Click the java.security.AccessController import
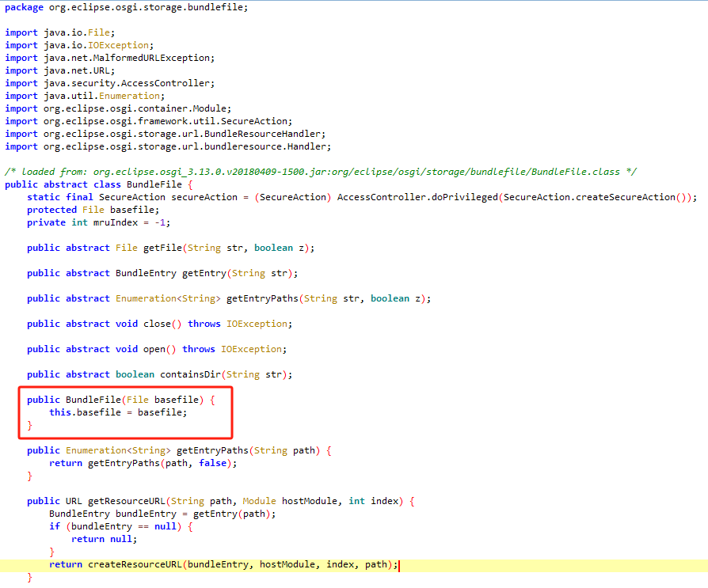The height and width of the screenshot is (588, 708). tap(110, 83)
